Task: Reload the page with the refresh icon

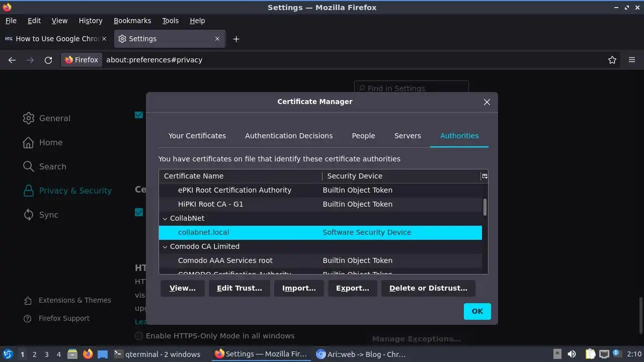Action: coord(48,60)
